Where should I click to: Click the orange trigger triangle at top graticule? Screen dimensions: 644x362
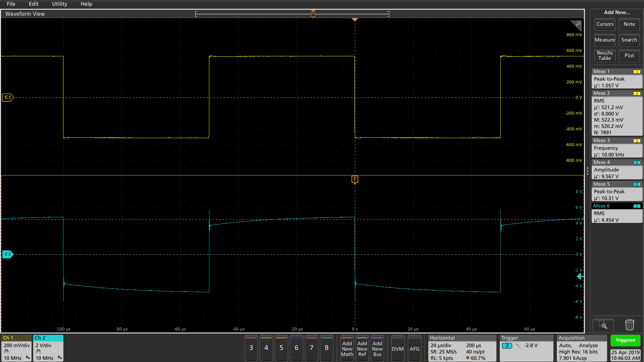pyautogui.click(x=355, y=20)
